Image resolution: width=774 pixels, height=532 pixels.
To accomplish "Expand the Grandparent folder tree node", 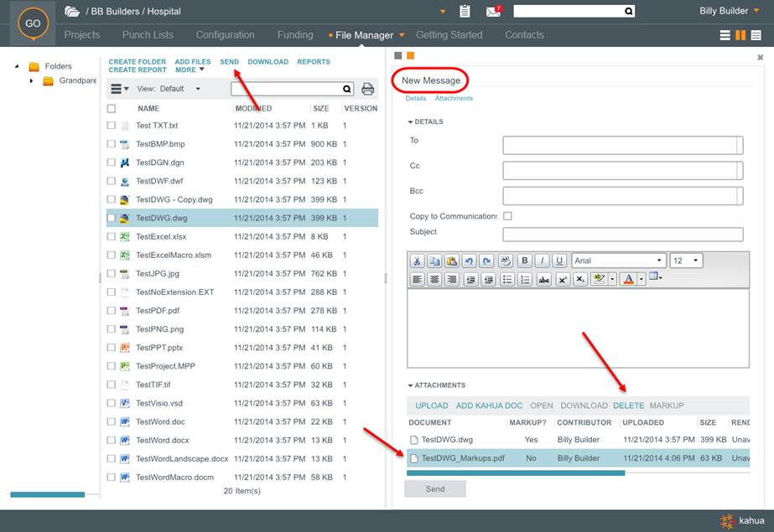I will click(31, 81).
